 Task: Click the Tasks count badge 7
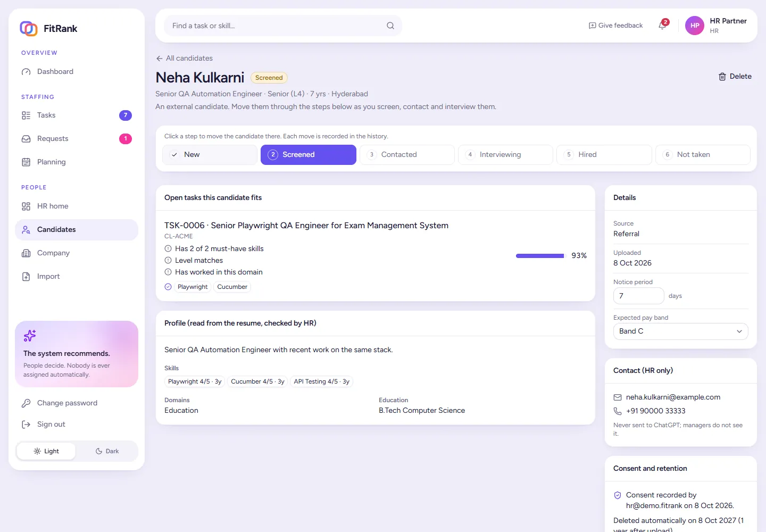tap(126, 115)
